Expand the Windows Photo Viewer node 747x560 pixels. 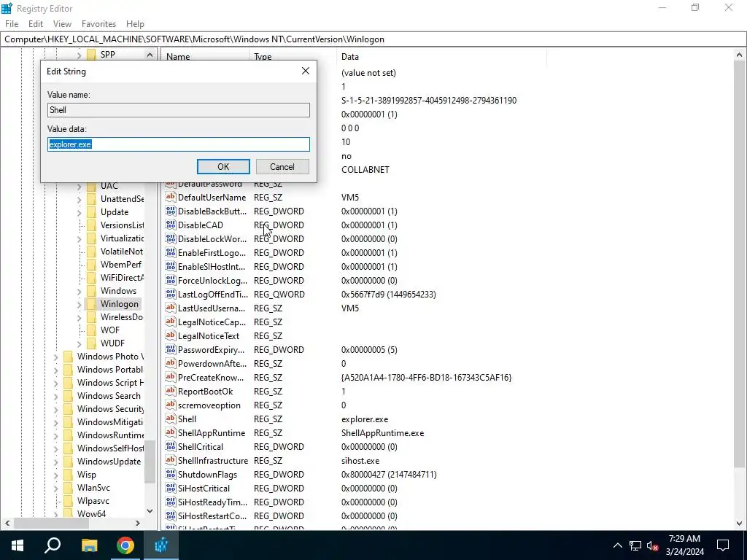(55, 357)
